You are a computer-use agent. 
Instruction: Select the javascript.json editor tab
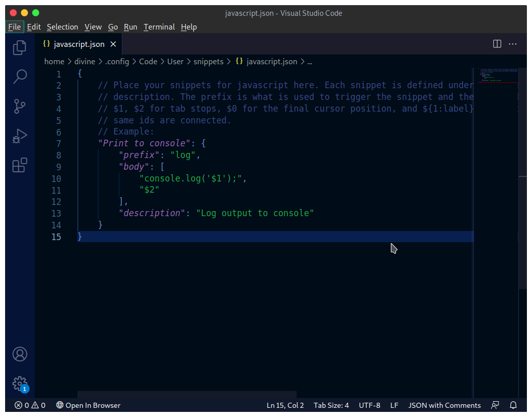(x=79, y=44)
